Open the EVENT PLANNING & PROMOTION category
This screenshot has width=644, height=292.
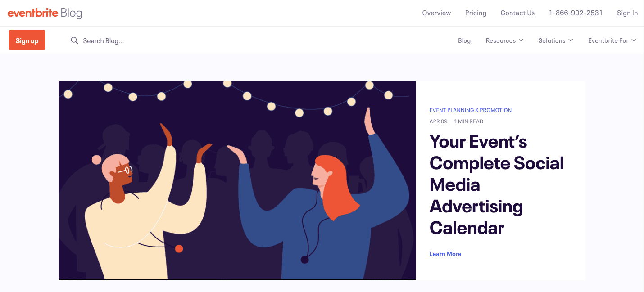point(470,110)
